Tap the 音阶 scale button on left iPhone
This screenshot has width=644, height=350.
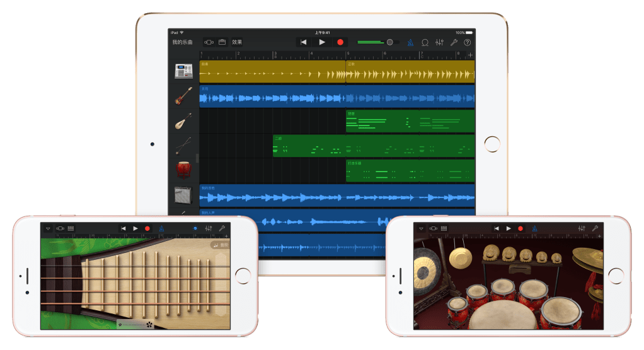click(x=220, y=245)
